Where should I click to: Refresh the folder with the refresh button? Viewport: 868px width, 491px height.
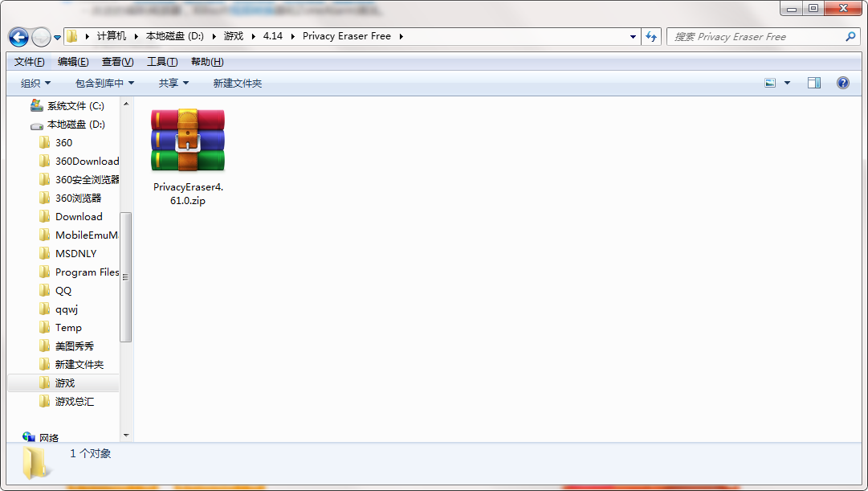[651, 37]
